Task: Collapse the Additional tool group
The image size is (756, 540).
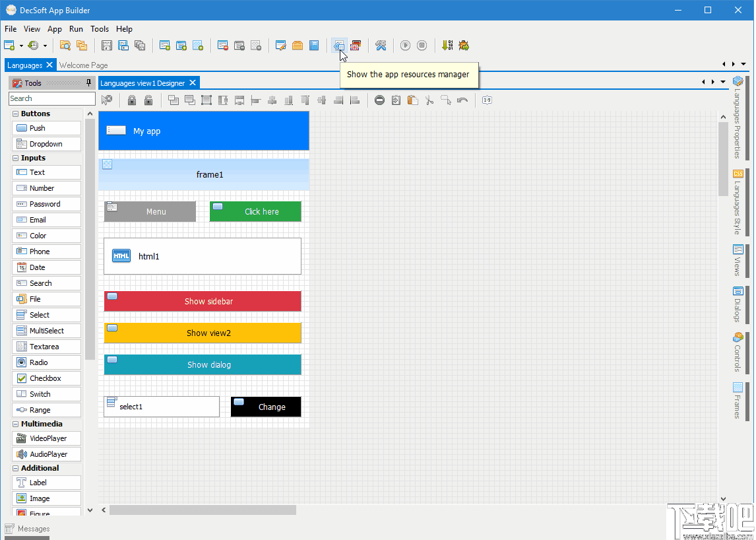Action: [15, 469]
